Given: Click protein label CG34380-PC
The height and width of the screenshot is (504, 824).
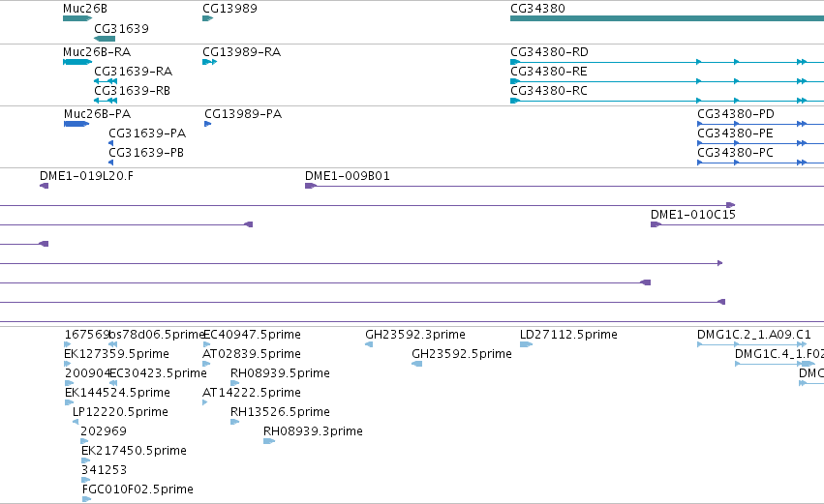Looking at the screenshot, I should 735,152.
